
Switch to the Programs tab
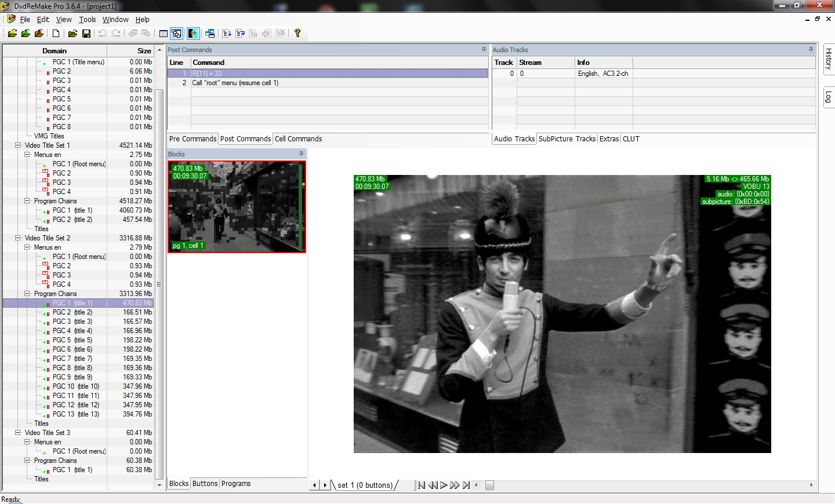236,484
